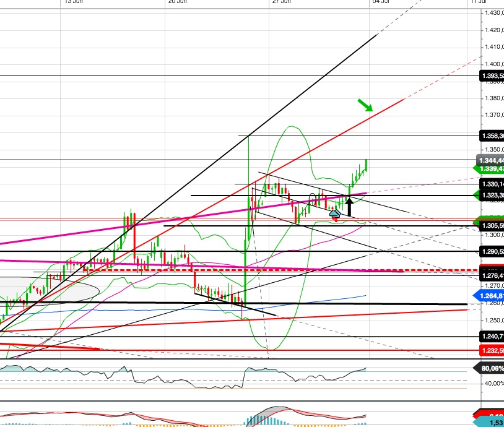This screenshot has height=427, width=504.
Task: Click the 1.410,0 axis price tick
Action: click(x=494, y=47)
